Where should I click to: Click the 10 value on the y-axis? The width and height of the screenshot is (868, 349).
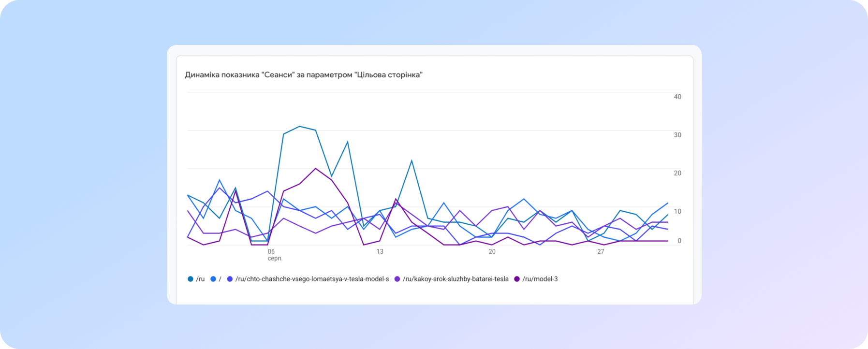tap(677, 211)
